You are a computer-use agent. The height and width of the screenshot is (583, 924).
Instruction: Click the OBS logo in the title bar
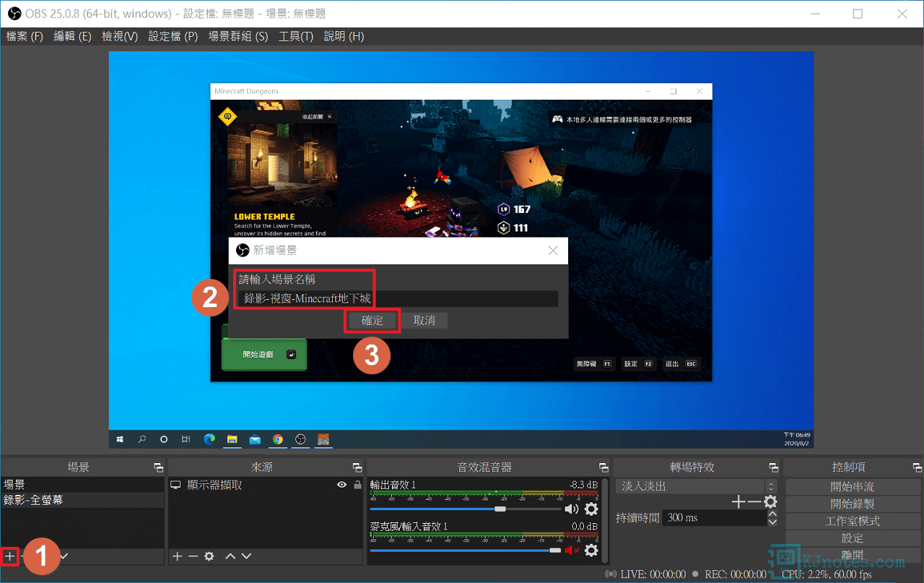click(14, 14)
